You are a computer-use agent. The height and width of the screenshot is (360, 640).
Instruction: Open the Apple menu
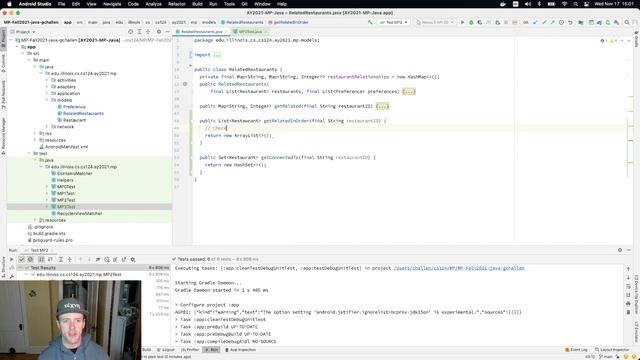pos(9,4)
